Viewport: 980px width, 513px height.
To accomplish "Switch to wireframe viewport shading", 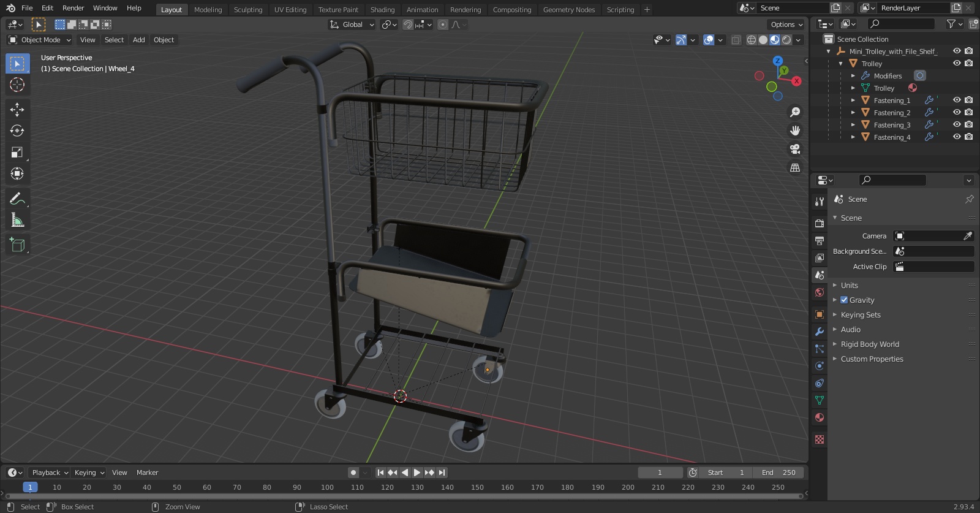I will pyautogui.click(x=751, y=40).
